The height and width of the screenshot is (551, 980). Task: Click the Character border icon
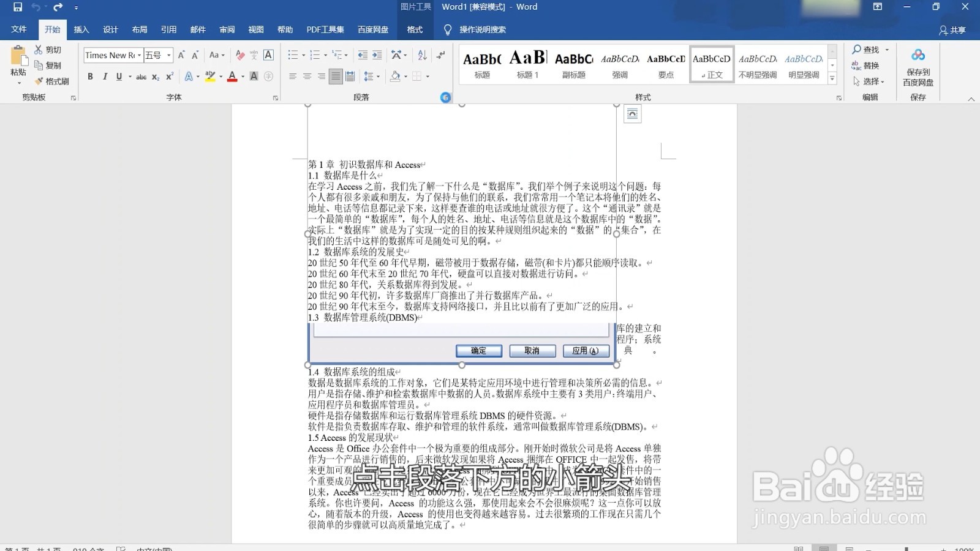click(x=268, y=55)
